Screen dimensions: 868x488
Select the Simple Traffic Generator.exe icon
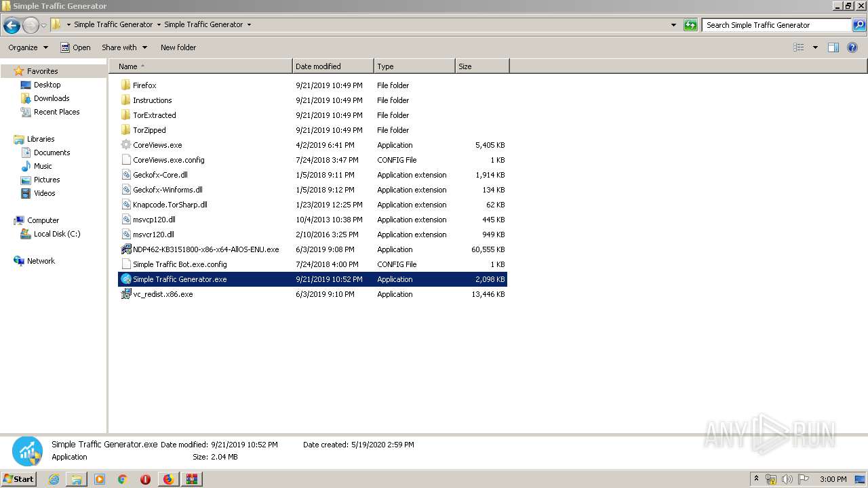(x=125, y=279)
